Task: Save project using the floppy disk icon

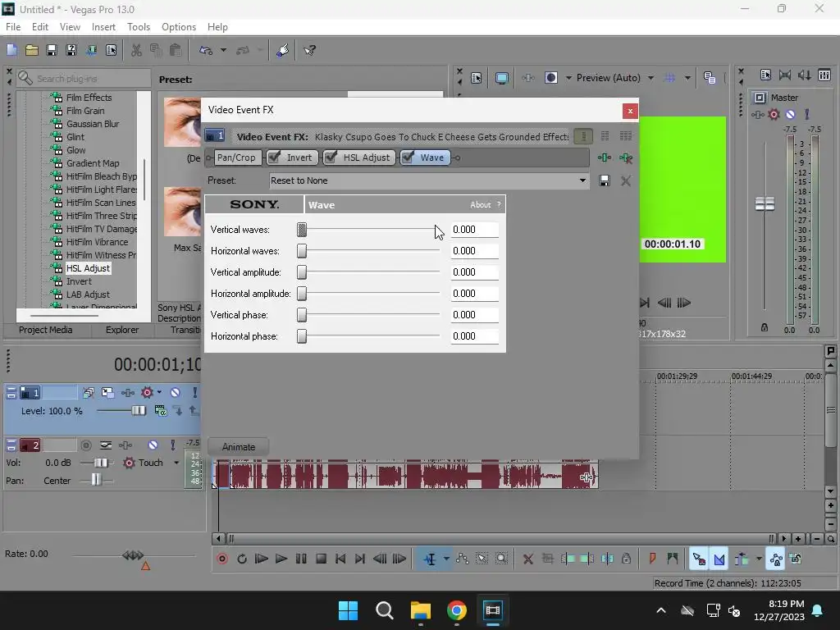Action: [52, 50]
